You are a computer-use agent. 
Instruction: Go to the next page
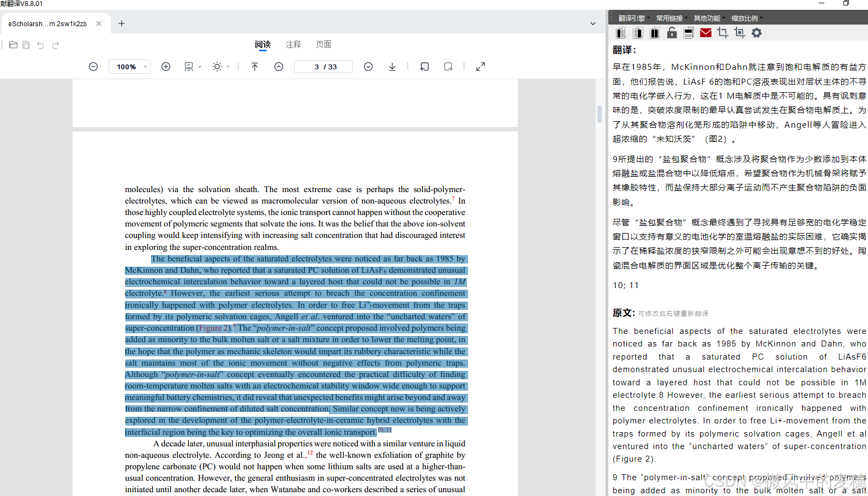(x=368, y=67)
